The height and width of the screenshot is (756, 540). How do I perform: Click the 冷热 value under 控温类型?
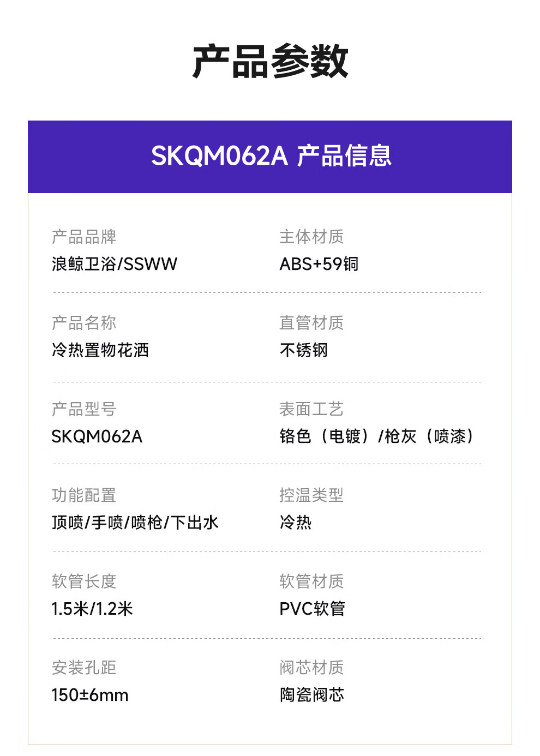point(296,523)
